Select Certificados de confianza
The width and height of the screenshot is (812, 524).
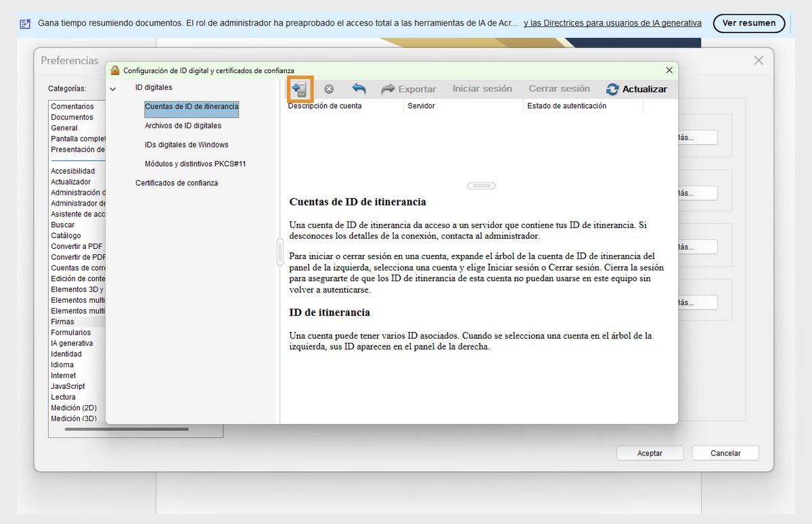[177, 183]
